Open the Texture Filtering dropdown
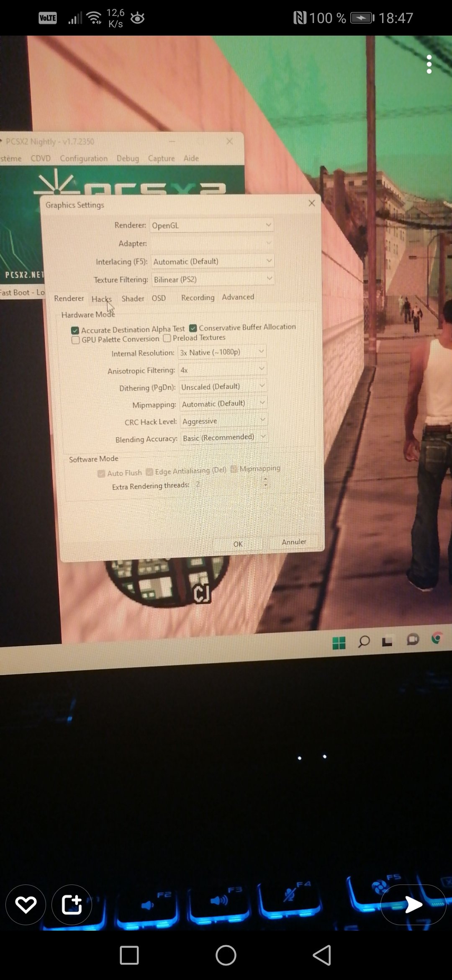The image size is (452, 980). [x=213, y=279]
